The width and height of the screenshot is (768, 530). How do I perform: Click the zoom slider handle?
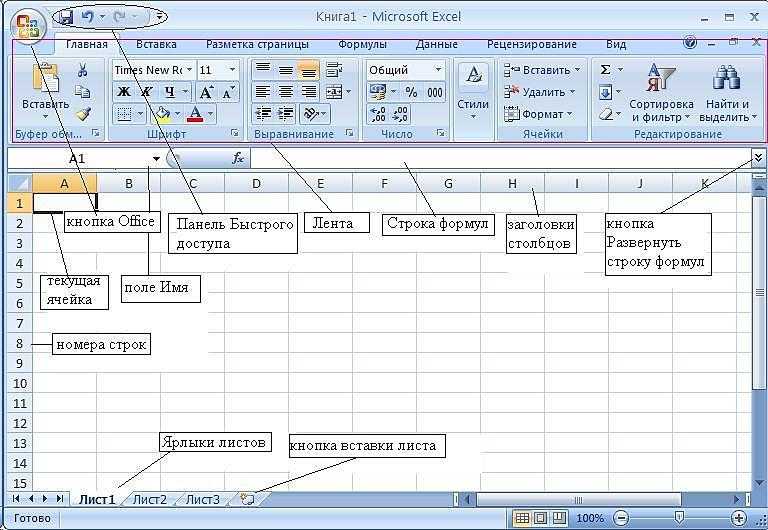pyautogui.click(x=679, y=517)
